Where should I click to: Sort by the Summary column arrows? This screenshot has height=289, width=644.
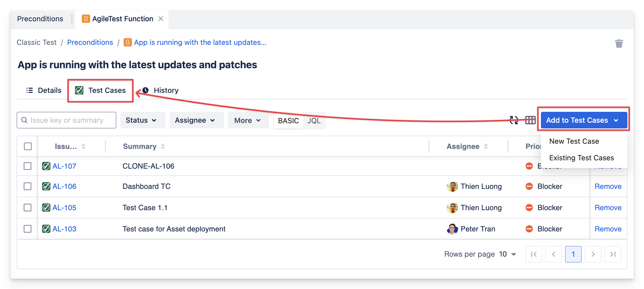[x=163, y=146]
